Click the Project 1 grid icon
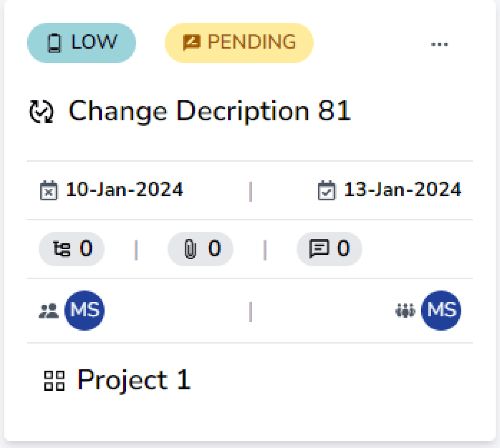This screenshot has height=448, width=500. coord(54,380)
